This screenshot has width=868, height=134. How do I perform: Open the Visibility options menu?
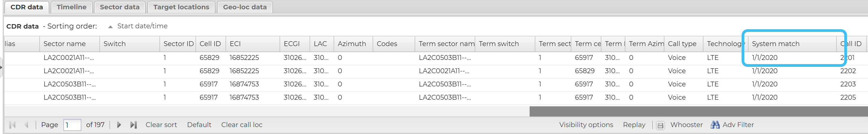click(x=586, y=125)
